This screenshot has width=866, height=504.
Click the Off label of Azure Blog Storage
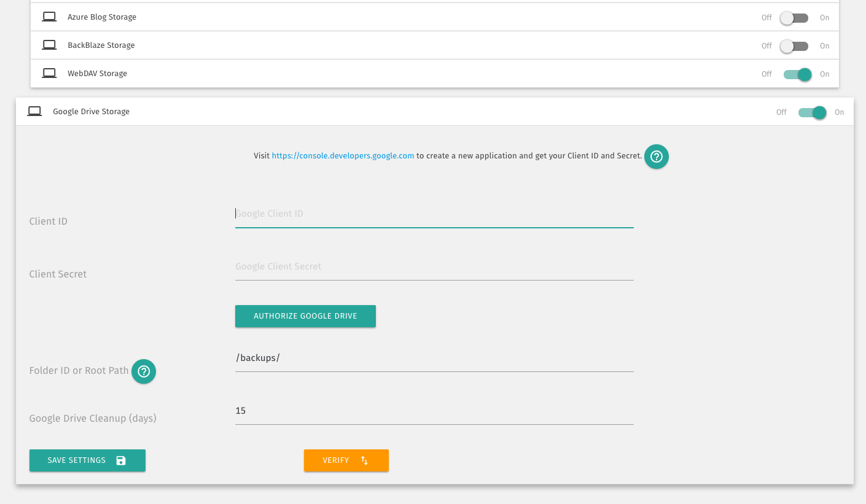[x=767, y=18]
